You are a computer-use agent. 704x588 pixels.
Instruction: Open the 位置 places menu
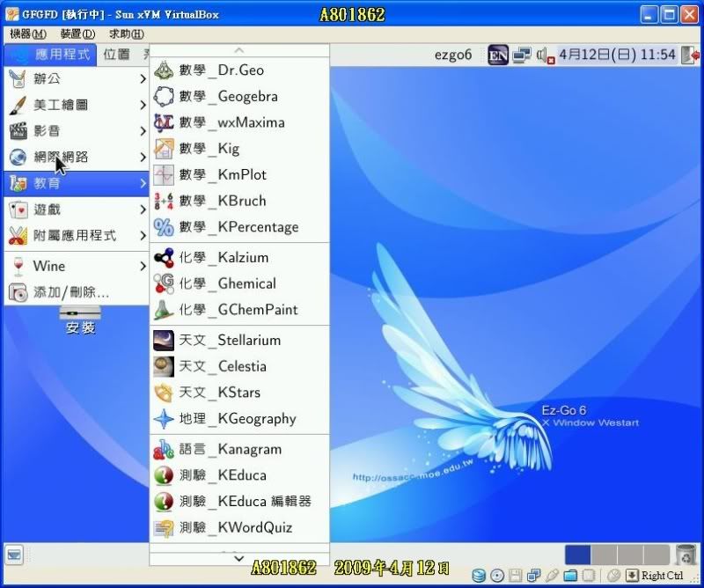117,55
